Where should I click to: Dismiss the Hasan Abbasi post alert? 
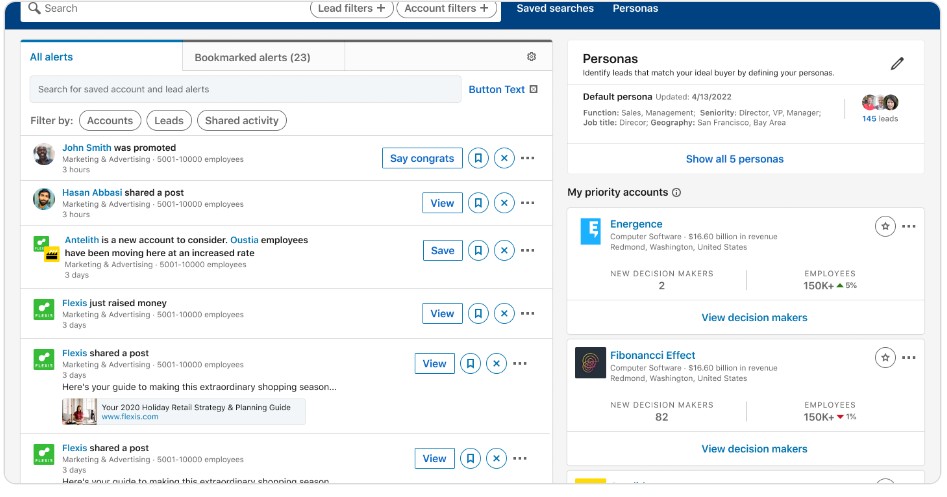(504, 203)
